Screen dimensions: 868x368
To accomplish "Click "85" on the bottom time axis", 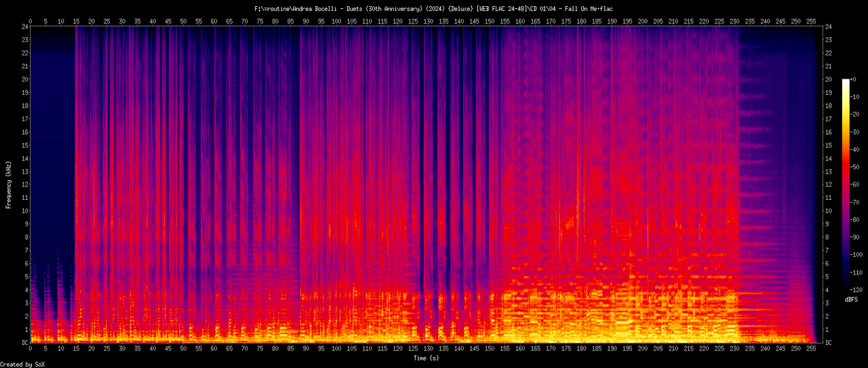I will point(290,349).
